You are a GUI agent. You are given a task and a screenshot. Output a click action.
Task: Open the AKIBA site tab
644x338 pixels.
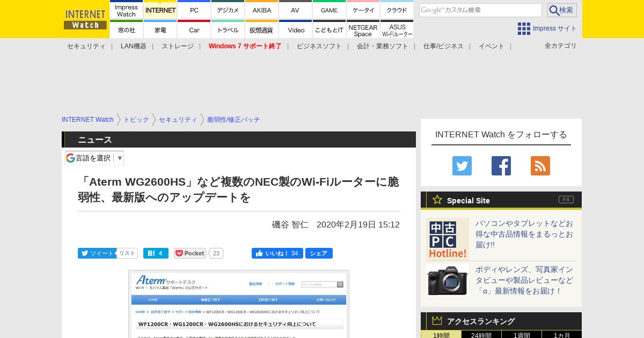pos(262,10)
